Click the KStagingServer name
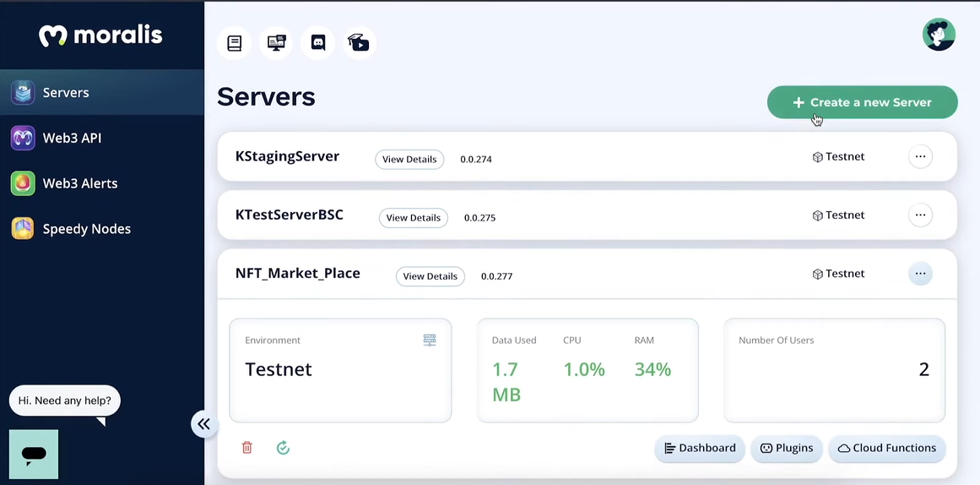 coord(288,156)
